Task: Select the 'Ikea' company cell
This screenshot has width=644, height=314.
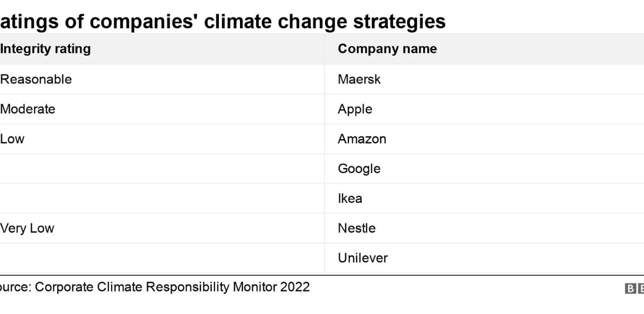Action: (x=350, y=198)
